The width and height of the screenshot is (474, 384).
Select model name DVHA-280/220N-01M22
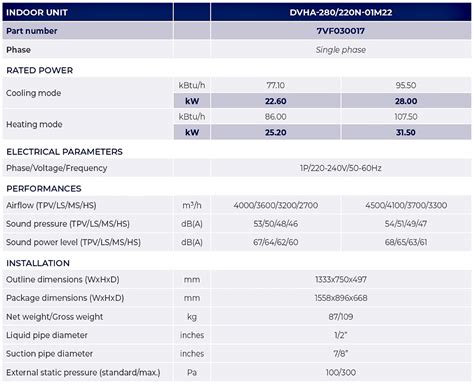pos(341,13)
